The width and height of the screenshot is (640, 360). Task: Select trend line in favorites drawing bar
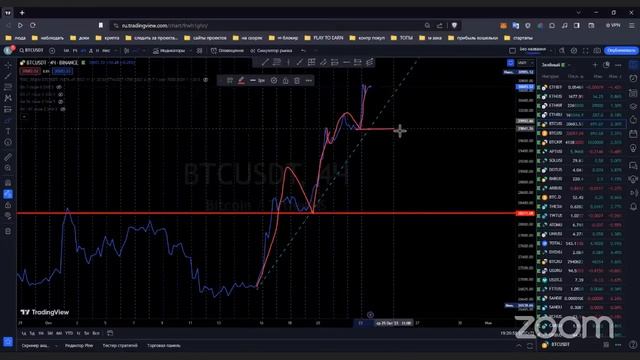pos(265,62)
